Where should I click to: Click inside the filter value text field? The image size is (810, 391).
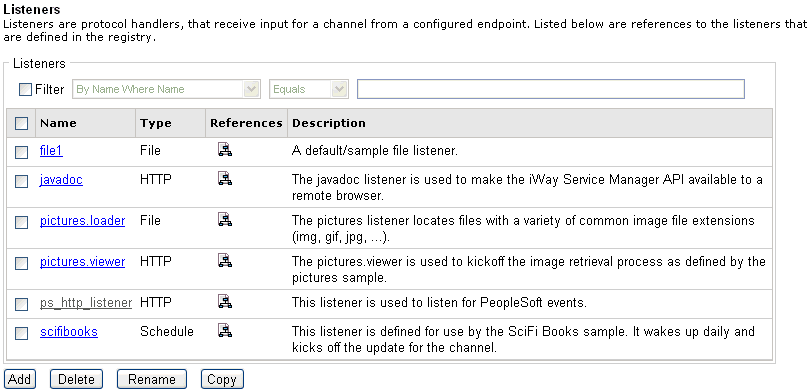coord(551,89)
